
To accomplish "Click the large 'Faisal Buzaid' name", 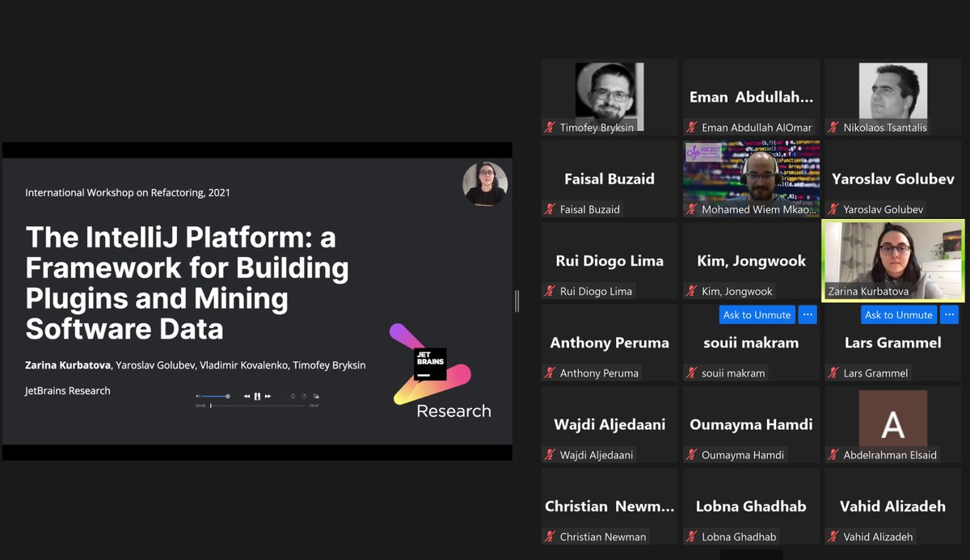I will [x=609, y=179].
